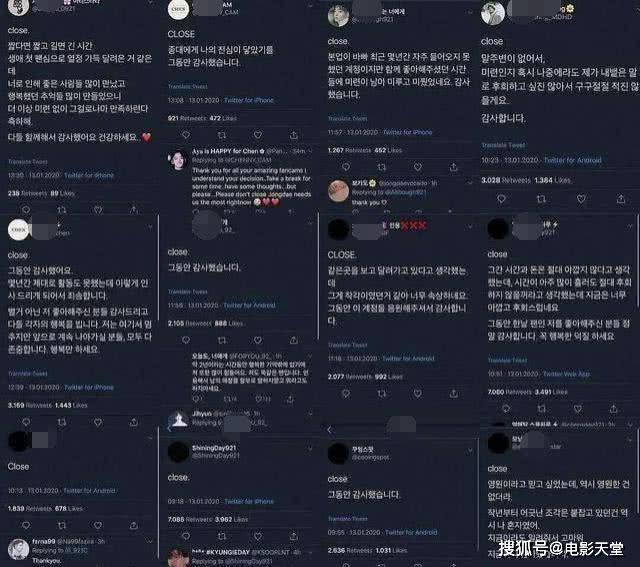640x567 pixels.
Task: Open Twitter for Android link on 10:23 tweet
Action: [x=572, y=160]
